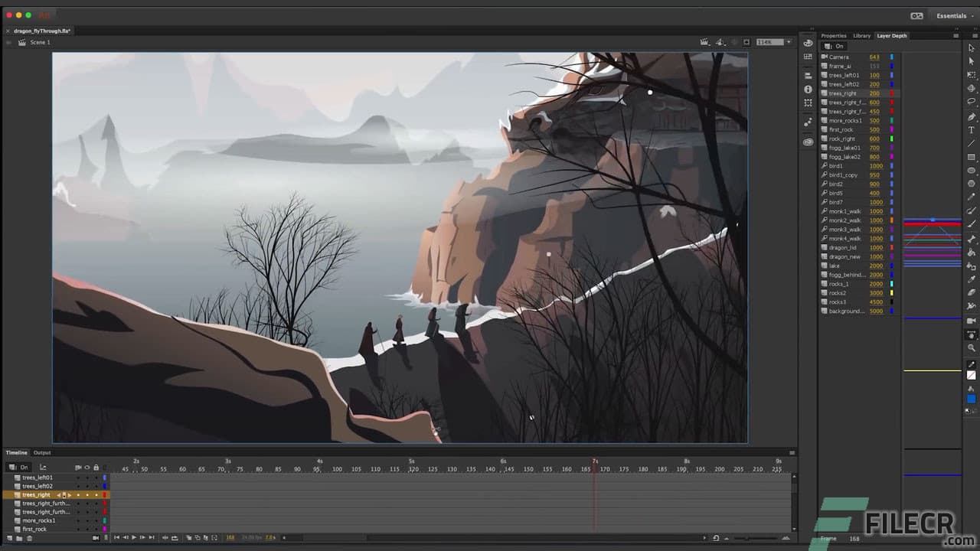Viewport: 980px width, 551px height.
Task: Switch to the Library tab
Action: pyautogui.click(x=861, y=35)
